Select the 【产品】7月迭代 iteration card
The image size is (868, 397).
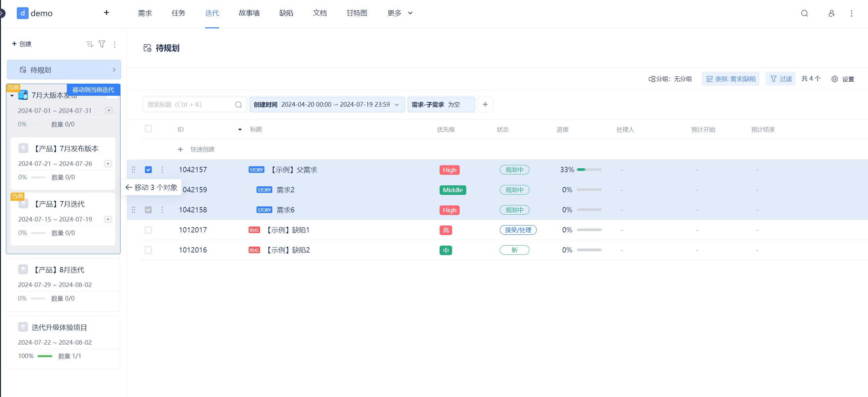63,219
